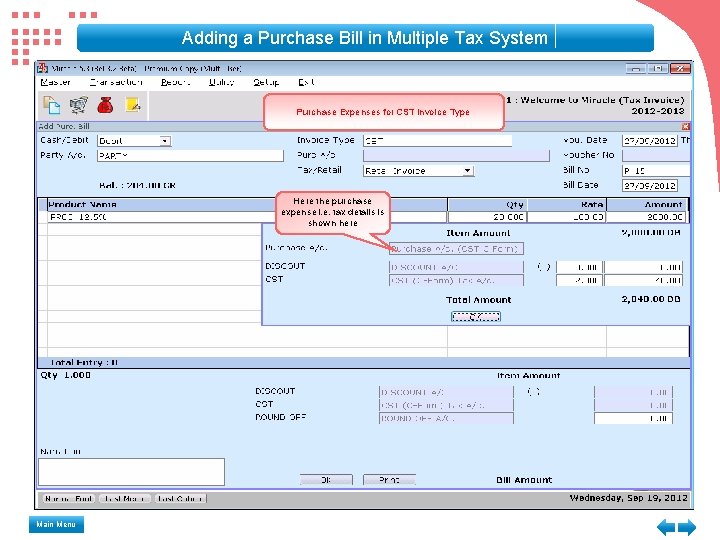Open the Utility menu
Screen dimensions: 720x540
pos(221,82)
